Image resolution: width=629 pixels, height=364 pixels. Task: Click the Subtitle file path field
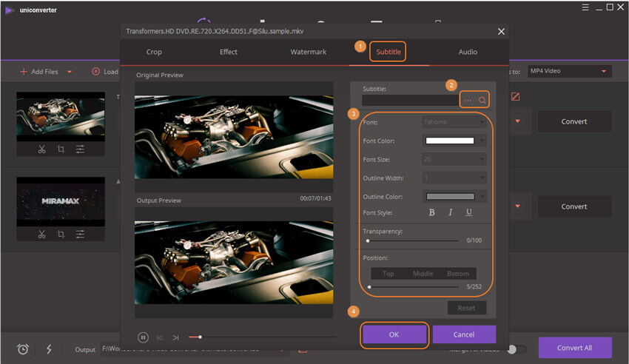[x=411, y=100]
